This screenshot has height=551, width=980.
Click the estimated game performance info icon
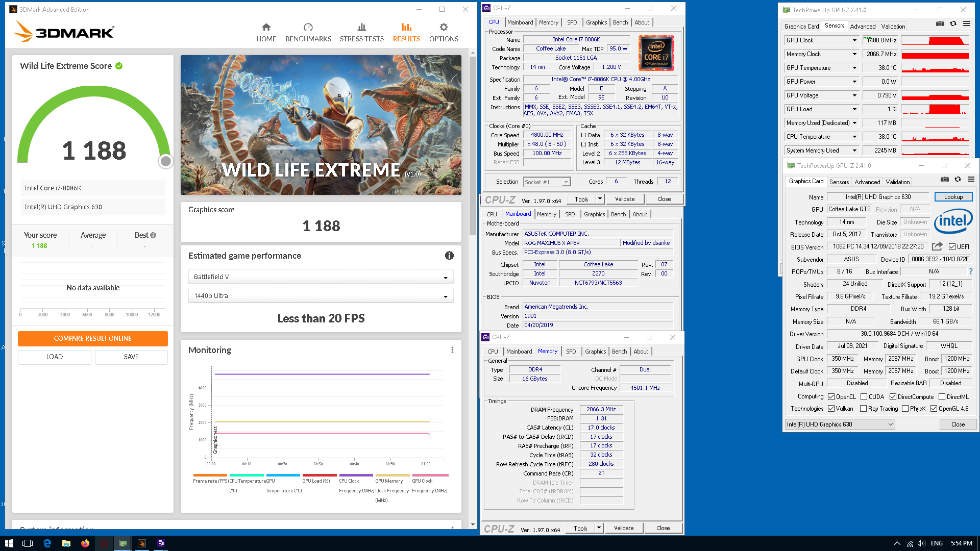coord(449,256)
